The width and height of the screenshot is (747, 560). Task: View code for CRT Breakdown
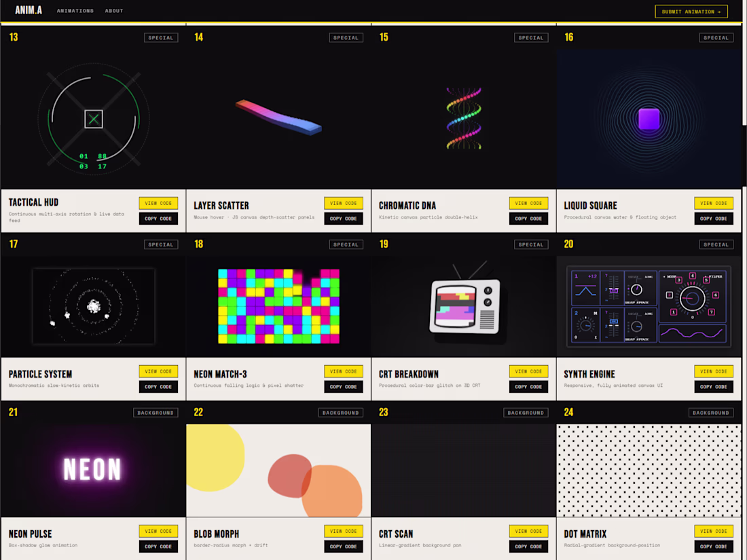[528, 371]
